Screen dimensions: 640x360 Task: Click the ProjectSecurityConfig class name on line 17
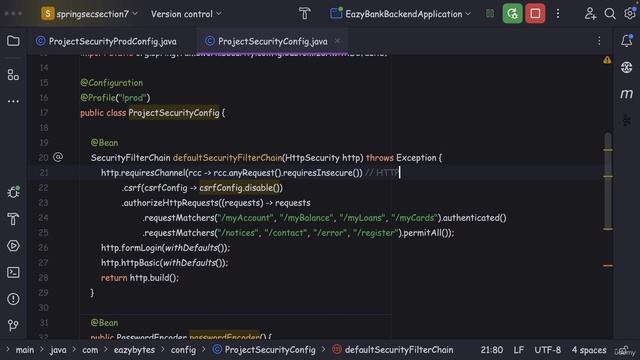(x=174, y=113)
